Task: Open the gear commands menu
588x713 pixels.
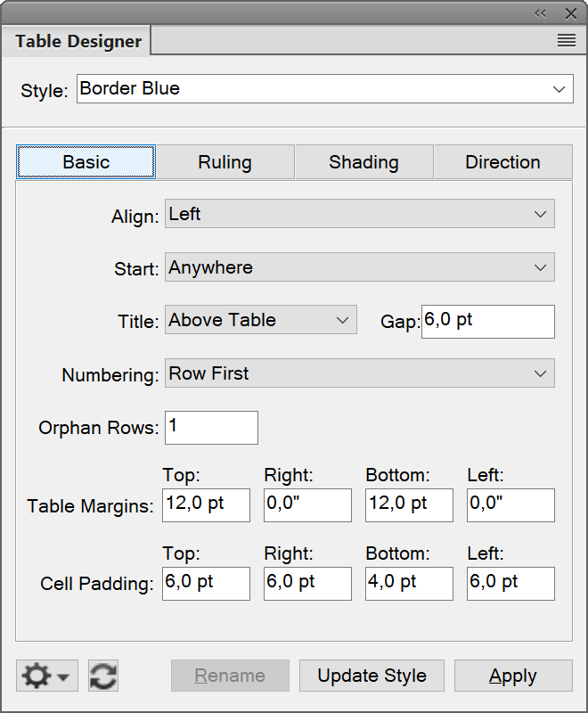Action: [39, 676]
